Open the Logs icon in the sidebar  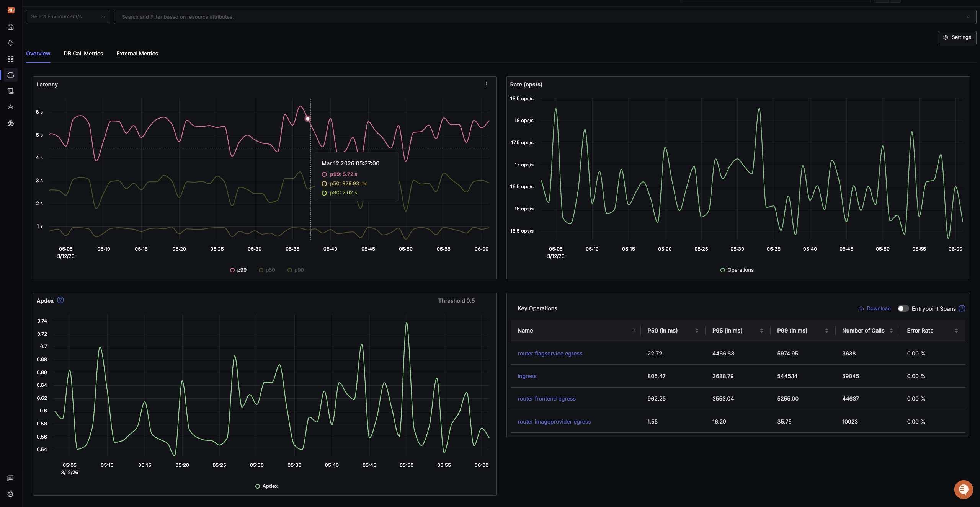(x=11, y=91)
